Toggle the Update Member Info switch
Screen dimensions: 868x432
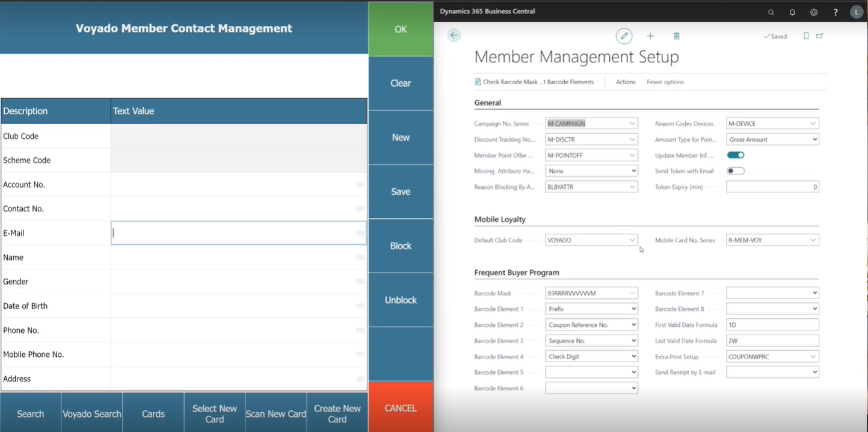click(736, 155)
